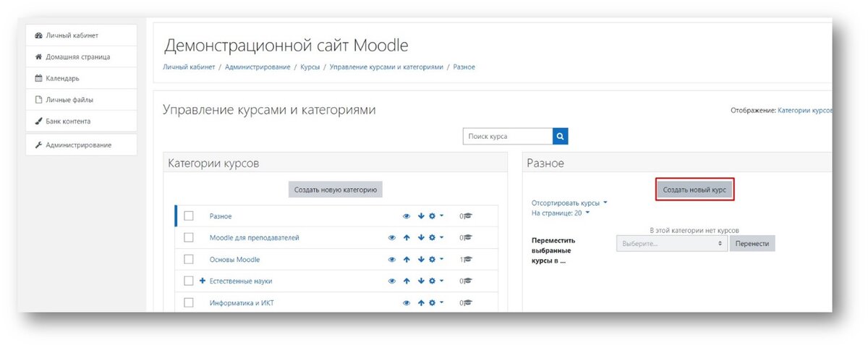The height and width of the screenshot is (348, 868).
Task: Open Личные файлы in the sidebar
Action: coord(81,100)
